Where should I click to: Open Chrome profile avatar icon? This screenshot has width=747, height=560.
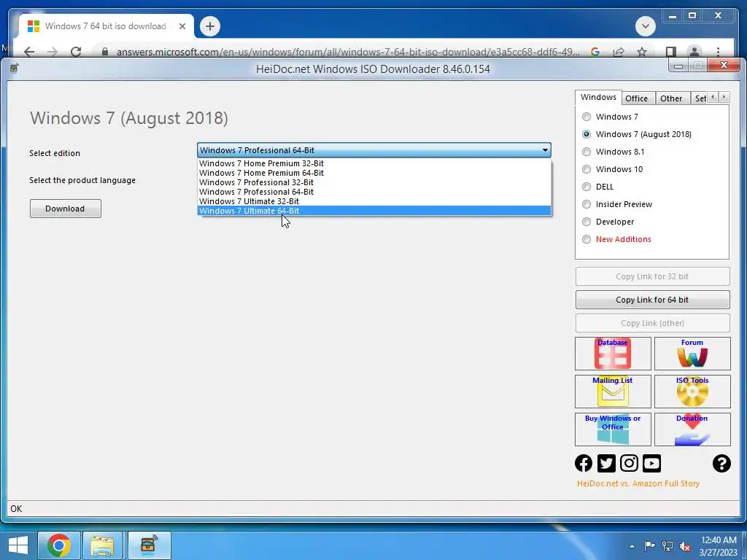pyautogui.click(x=694, y=52)
